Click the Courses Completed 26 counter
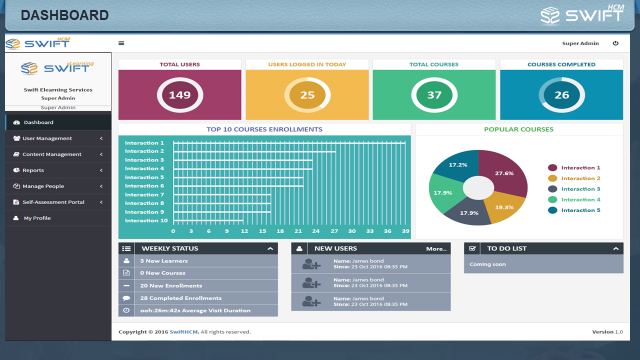Viewport: 640px width, 360px height. [x=562, y=95]
